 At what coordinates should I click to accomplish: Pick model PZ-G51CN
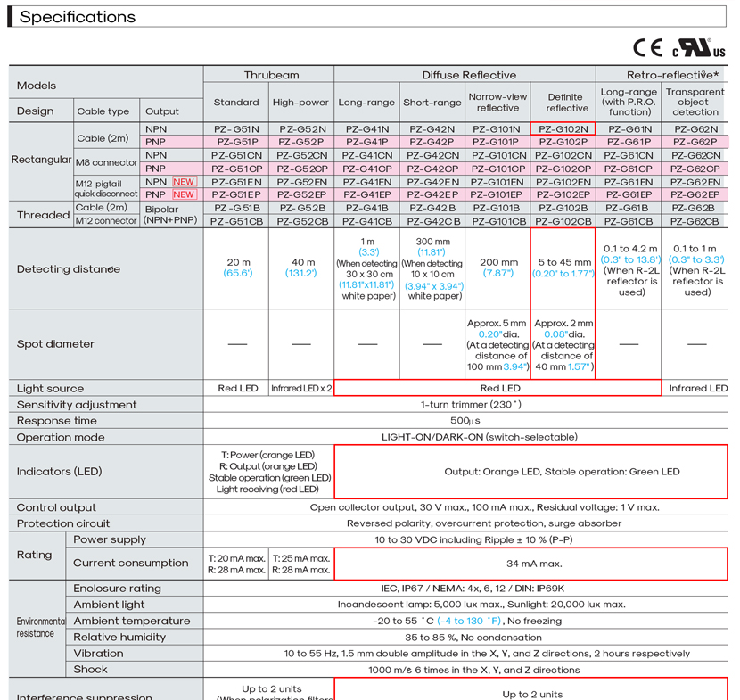(x=236, y=156)
